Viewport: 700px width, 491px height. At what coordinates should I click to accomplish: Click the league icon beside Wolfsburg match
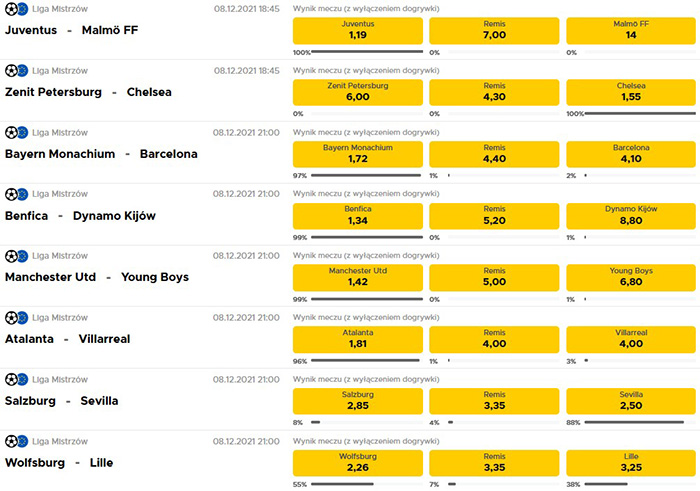pos(15,441)
